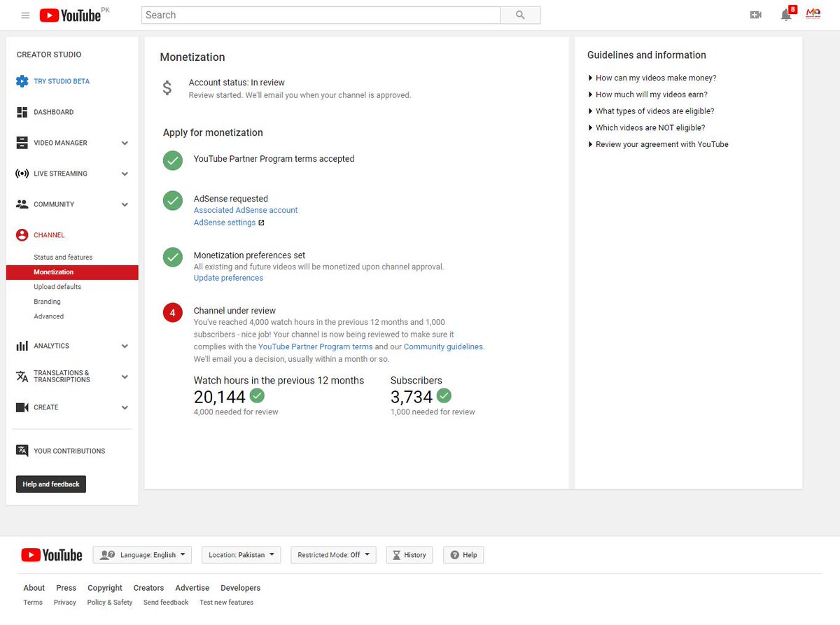Click the Analytics bar chart icon
840x625 pixels.
coord(22,346)
